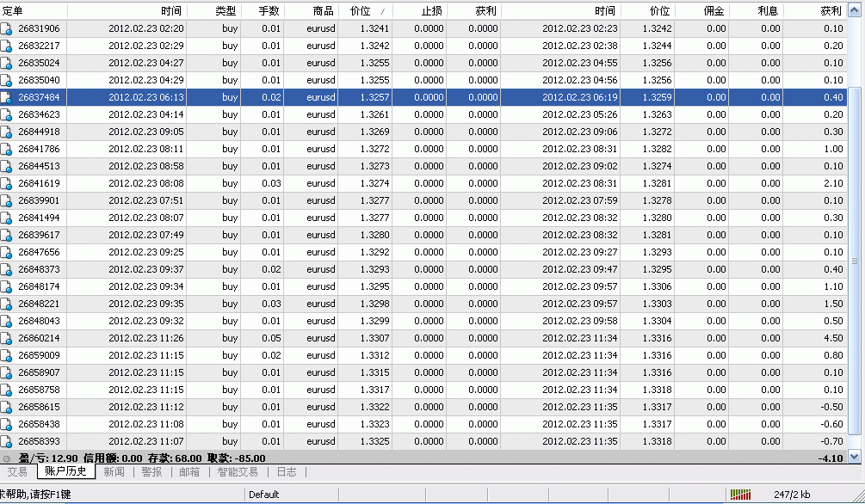Click sorted 价位 open price column header
865x504 pixels.
point(365,11)
